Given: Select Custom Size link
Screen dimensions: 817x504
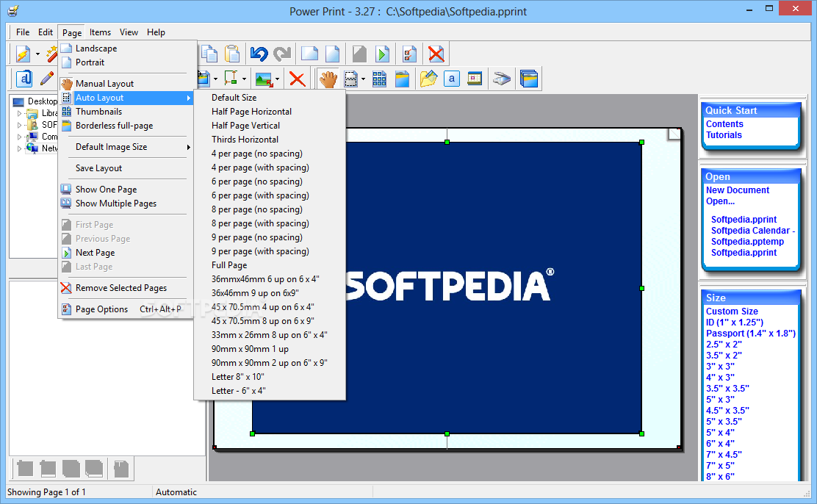Looking at the screenshot, I should point(732,312).
